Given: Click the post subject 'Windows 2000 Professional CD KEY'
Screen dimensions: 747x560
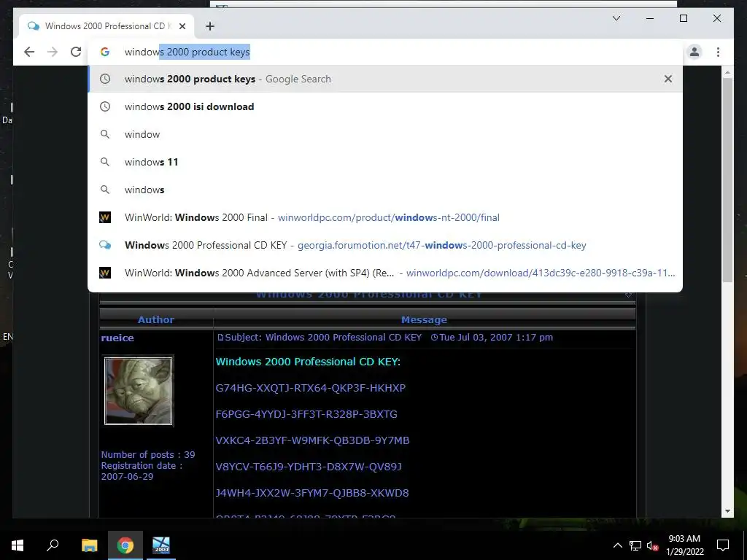Looking at the screenshot, I should (343, 338).
